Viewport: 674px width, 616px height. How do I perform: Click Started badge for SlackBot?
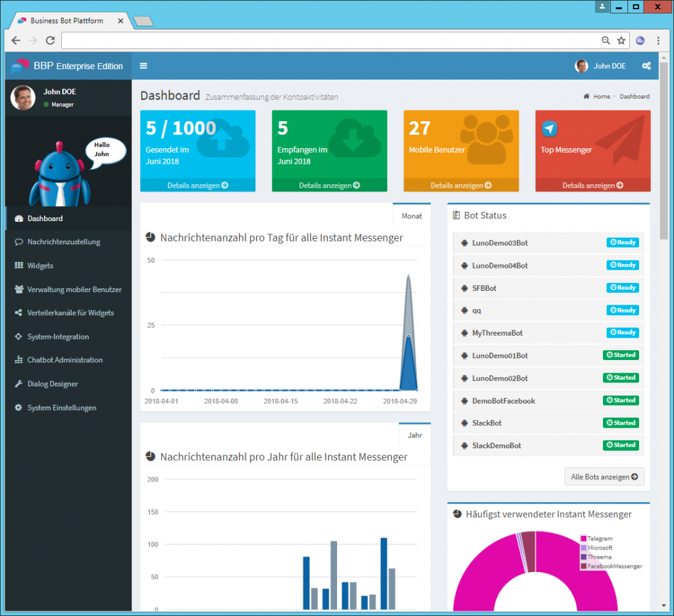point(621,423)
